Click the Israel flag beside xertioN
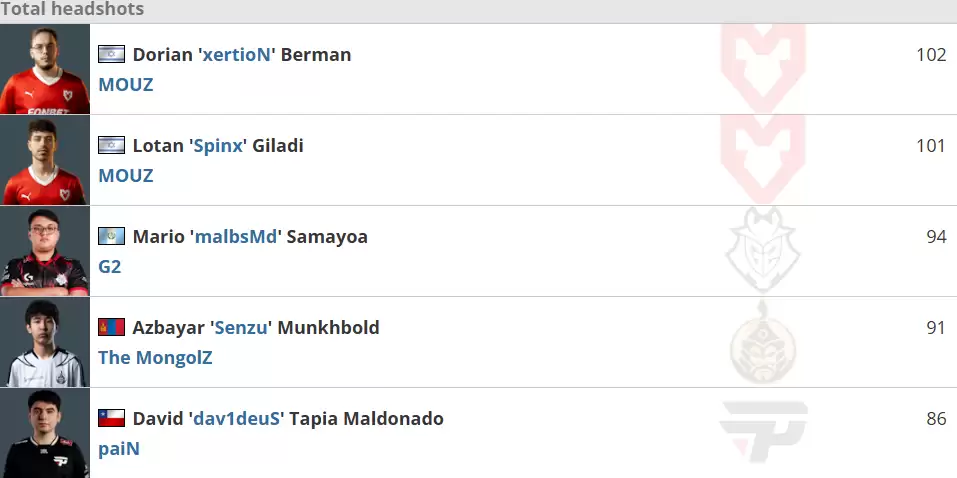The width and height of the screenshot is (957, 478). click(x=111, y=55)
